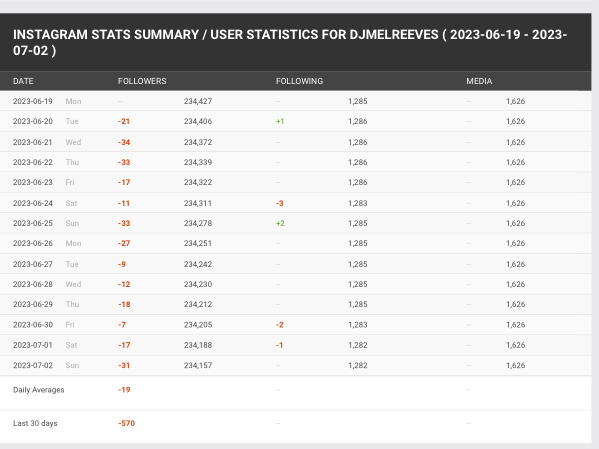Click the -12 followers change
The height and width of the screenshot is (449, 599).
pos(124,284)
